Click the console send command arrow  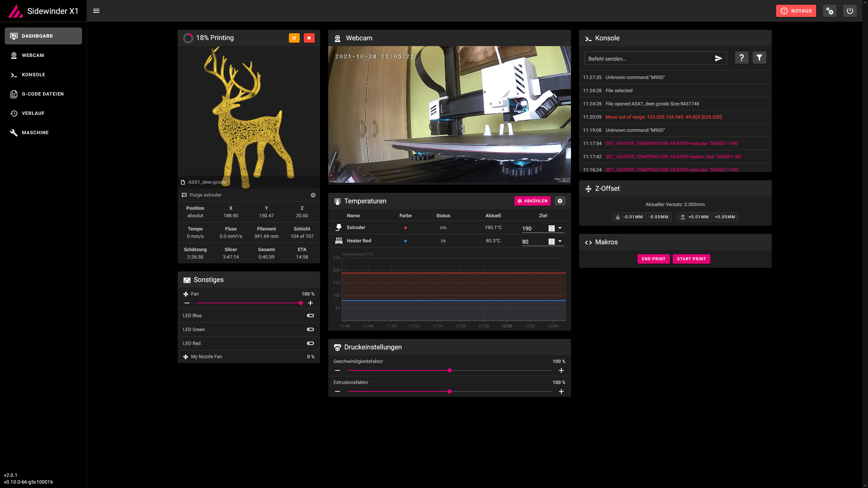tap(718, 59)
